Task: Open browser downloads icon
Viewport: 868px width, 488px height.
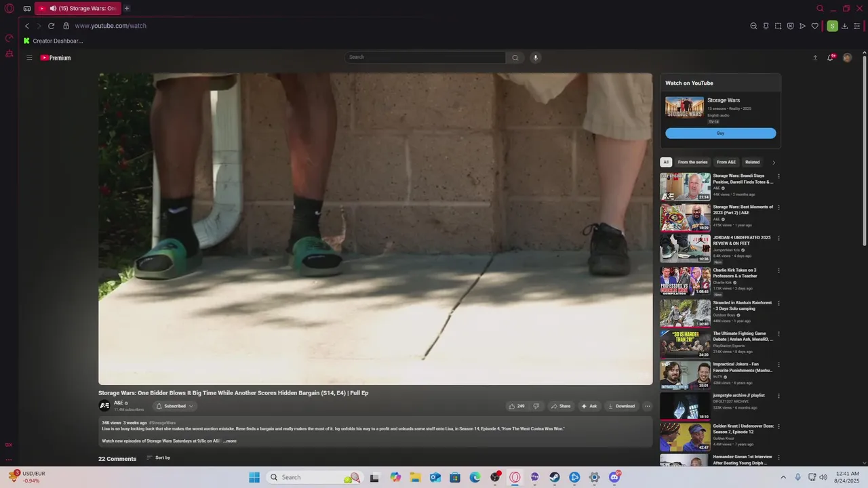Action: point(844,26)
